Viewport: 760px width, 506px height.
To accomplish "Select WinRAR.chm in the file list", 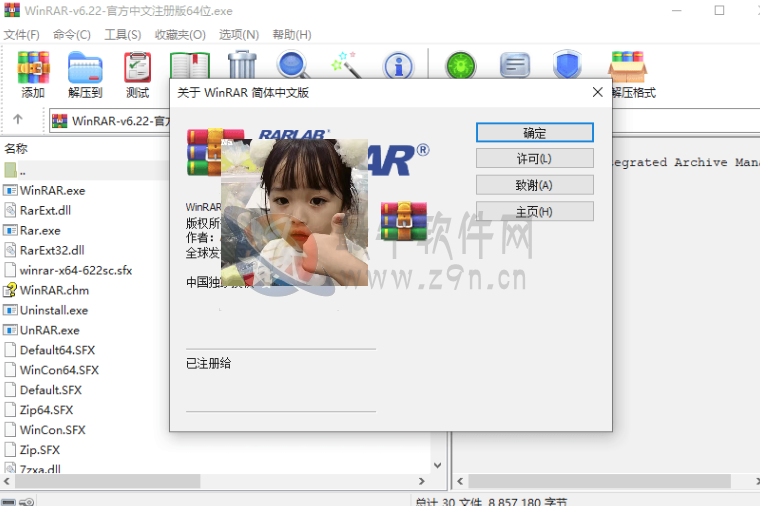I will (x=54, y=290).
